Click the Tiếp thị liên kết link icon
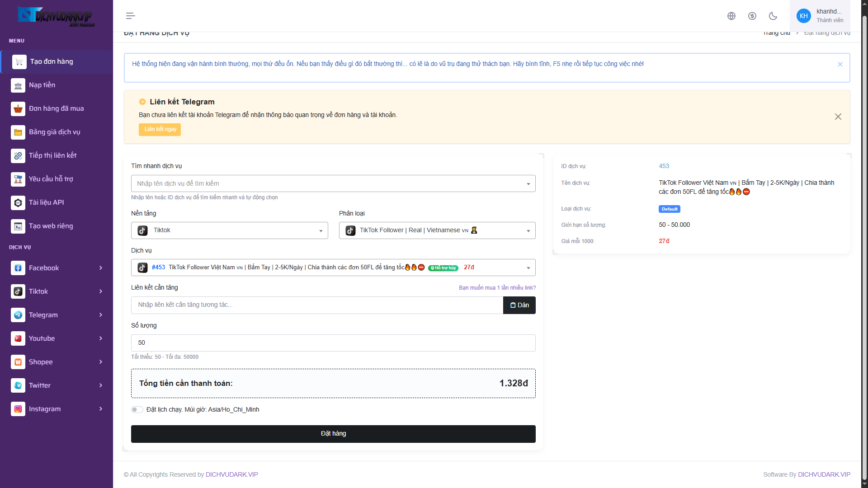The height and width of the screenshot is (488, 868). pos(18,156)
